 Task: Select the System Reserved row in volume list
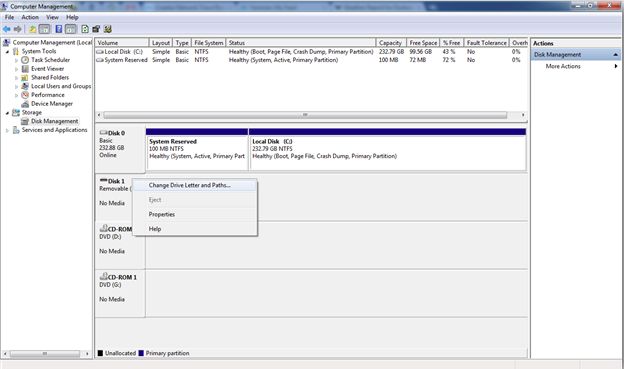(311, 60)
